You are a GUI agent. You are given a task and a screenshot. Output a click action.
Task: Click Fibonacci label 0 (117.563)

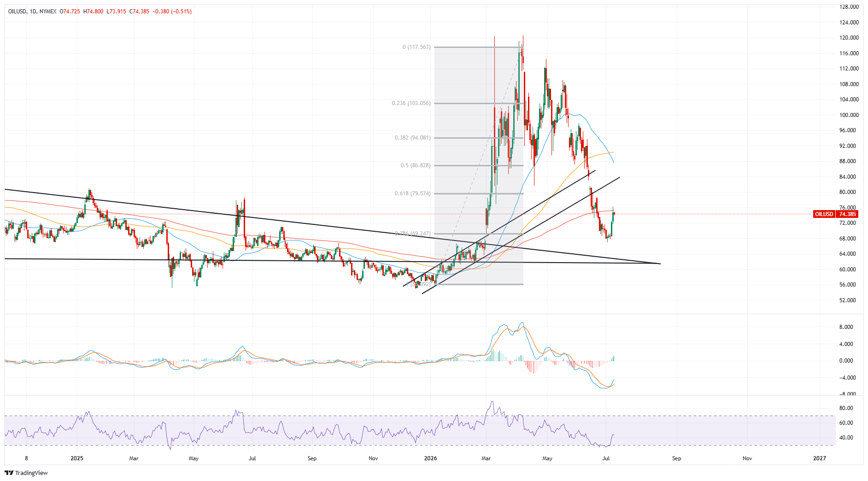(416, 47)
